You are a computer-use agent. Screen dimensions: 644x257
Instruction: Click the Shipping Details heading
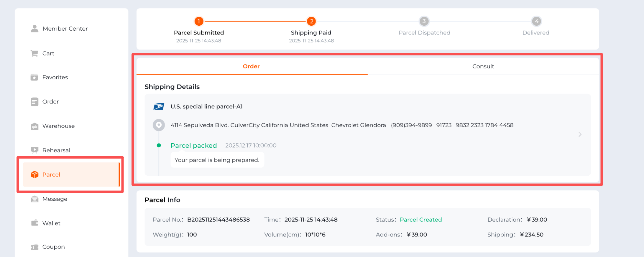pyautogui.click(x=172, y=87)
